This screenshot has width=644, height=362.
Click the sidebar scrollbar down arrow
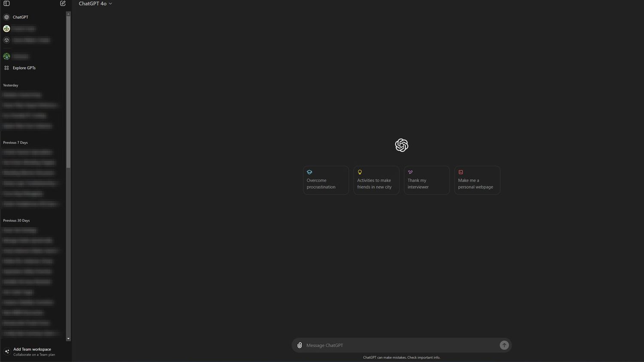coord(68,339)
